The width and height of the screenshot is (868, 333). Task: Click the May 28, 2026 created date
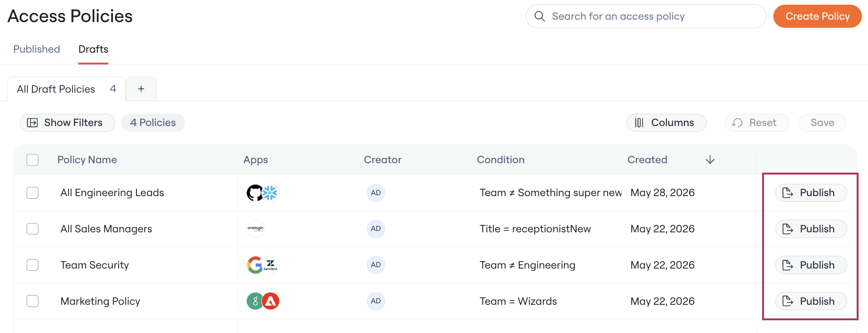pos(663,193)
